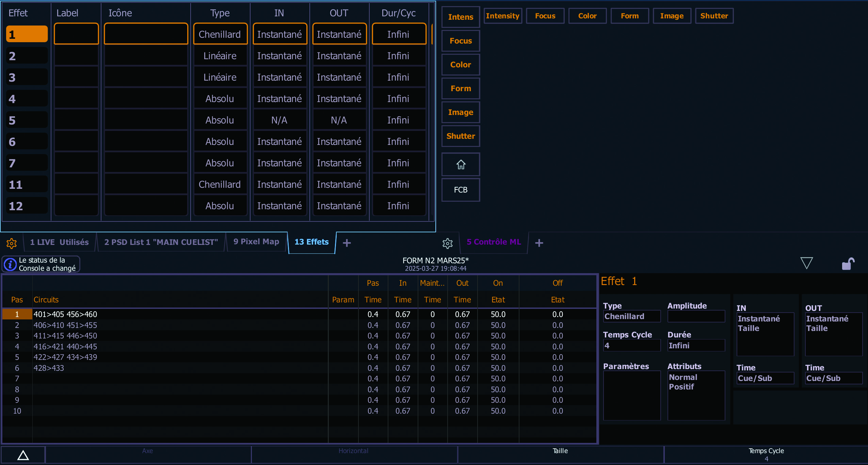Open left workspace settings gear
868x465 pixels.
pyautogui.click(x=12, y=243)
